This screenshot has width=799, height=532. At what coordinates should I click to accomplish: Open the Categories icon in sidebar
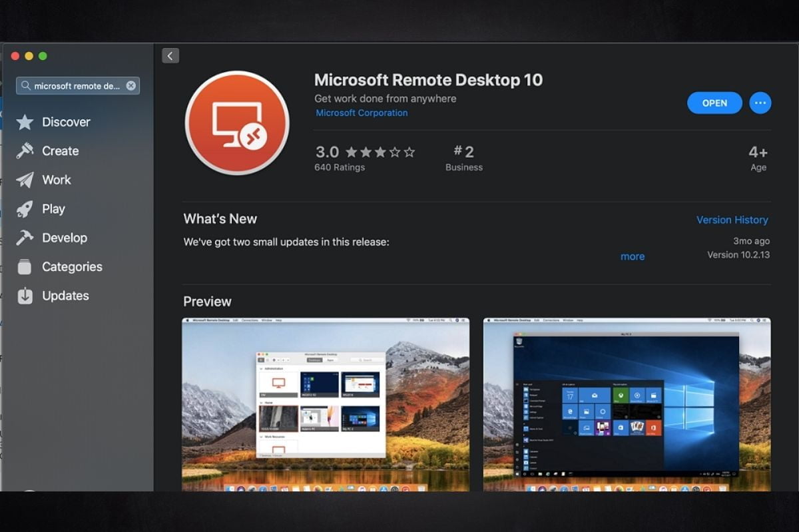[25, 267]
